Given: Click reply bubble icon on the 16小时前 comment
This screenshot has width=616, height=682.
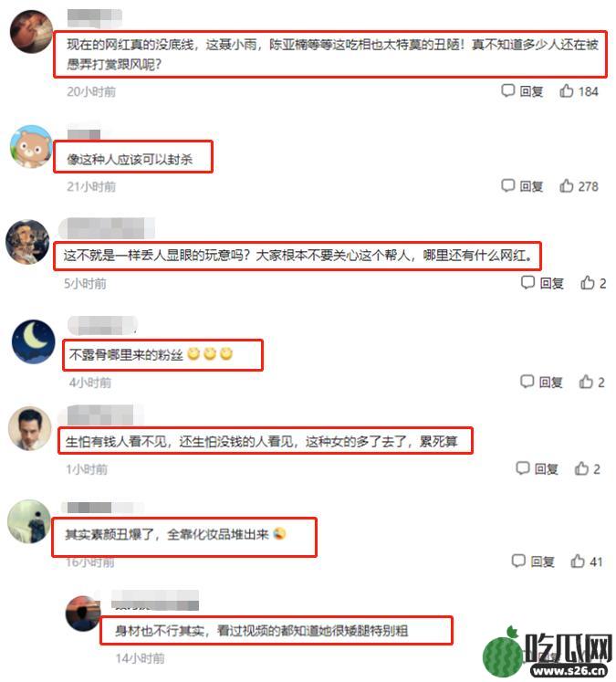Looking at the screenshot, I should (518, 561).
